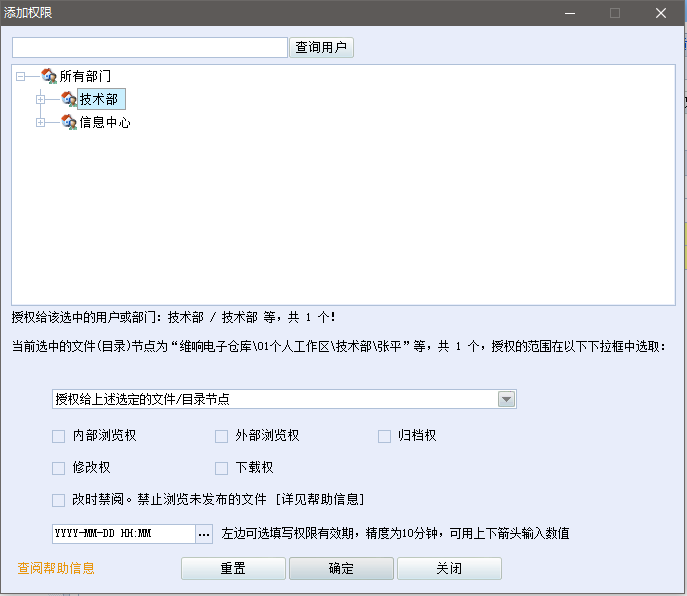The width and height of the screenshot is (687, 596).
Task: Click the 确定 confirm button
Action: pyautogui.click(x=341, y=568)
